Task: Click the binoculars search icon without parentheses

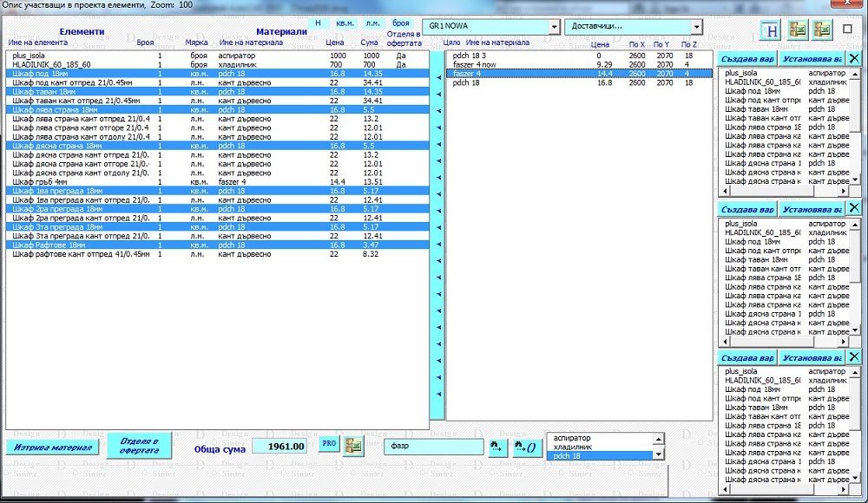Action: click(x=496, y=447)
